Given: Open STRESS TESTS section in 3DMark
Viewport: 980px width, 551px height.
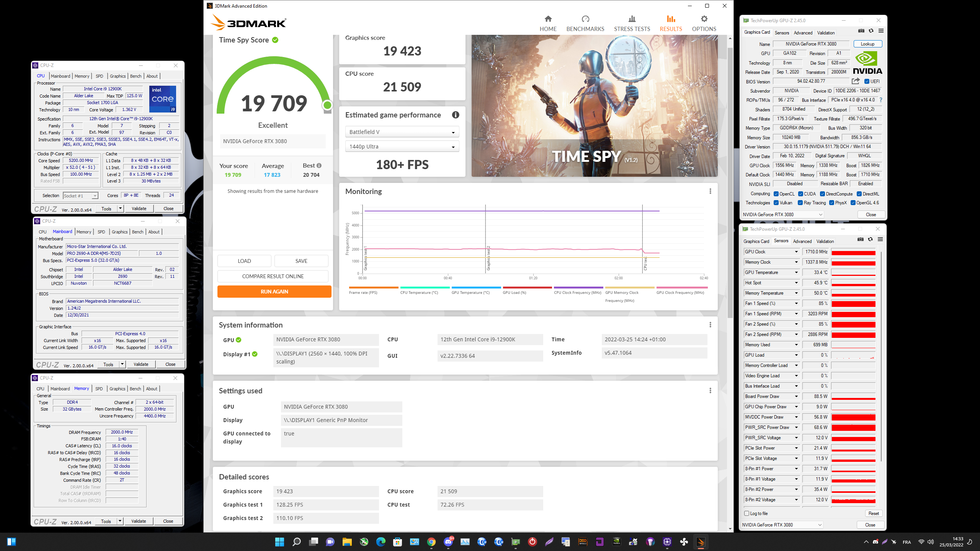Looking at the screenshot, I should click(x=632, y=23).
